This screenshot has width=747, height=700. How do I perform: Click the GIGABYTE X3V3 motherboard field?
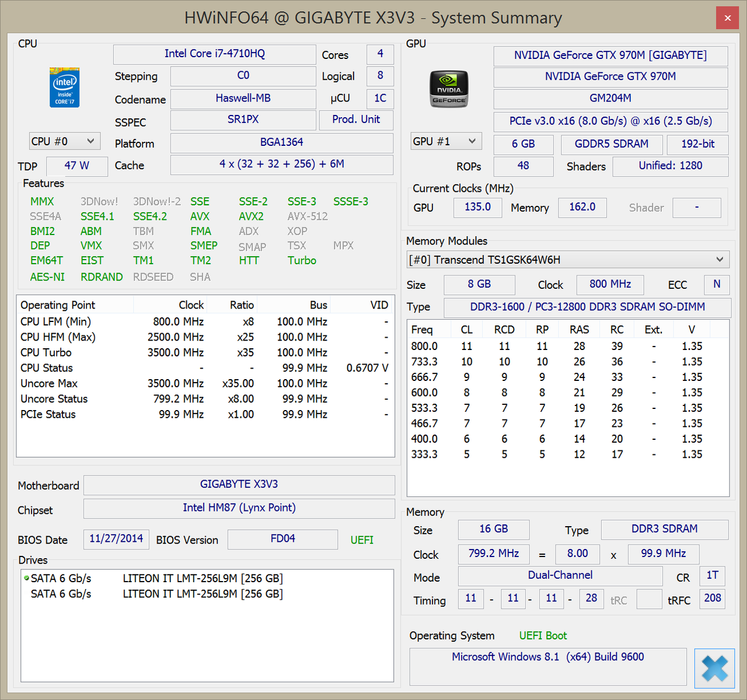239,485
